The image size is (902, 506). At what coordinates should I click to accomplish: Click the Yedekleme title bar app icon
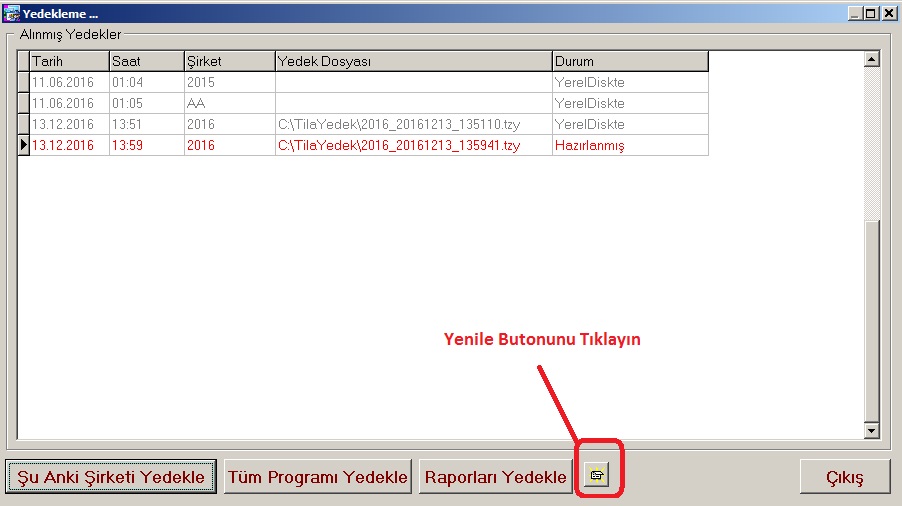11,13
